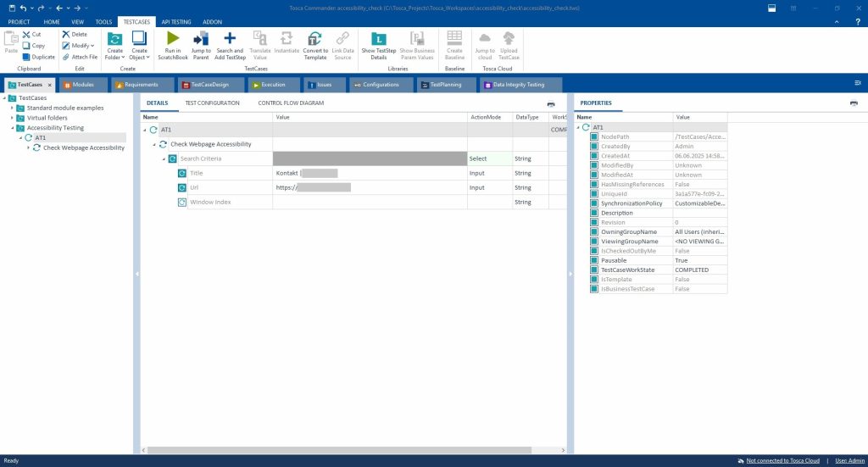
Task: Close the TestCases workspace tab
Action: [49, 85]
